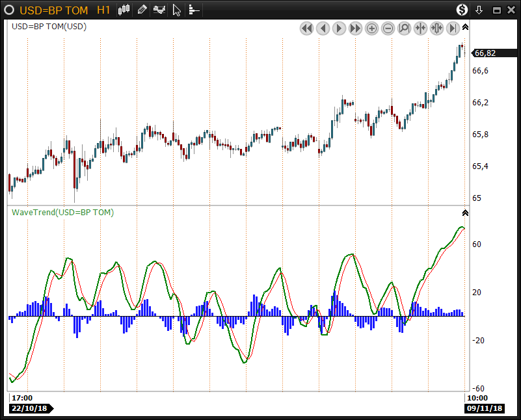Zoom in using the plus magnifier button

click(x=371, y=28)
